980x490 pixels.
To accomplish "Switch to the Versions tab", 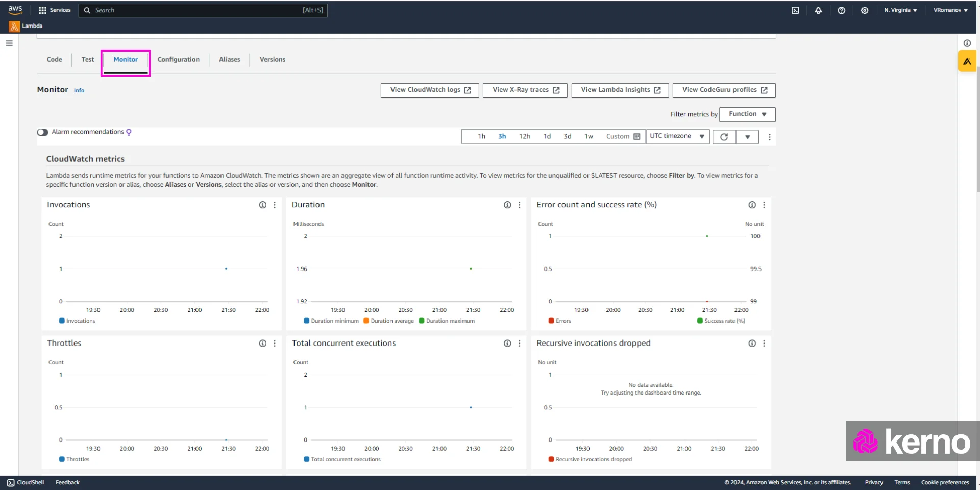I will point(273,60).
